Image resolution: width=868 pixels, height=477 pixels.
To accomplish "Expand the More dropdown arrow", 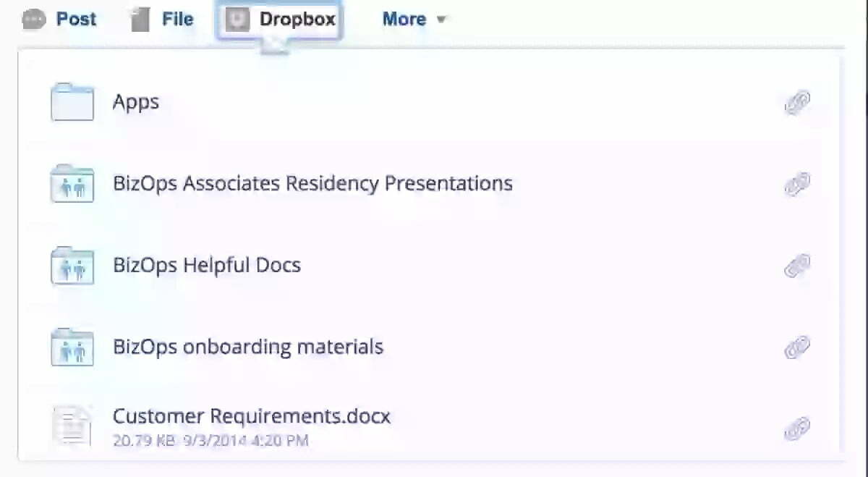I will tap(441, 20).
